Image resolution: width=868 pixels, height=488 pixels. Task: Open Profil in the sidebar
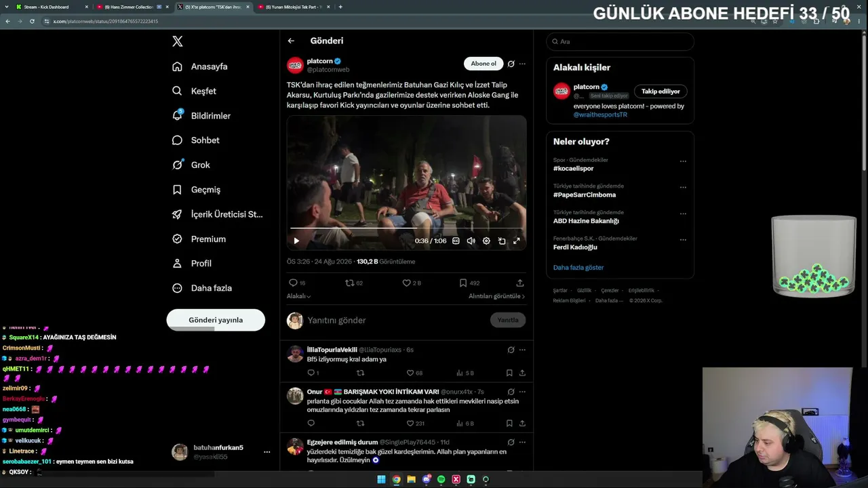(192, 263)
